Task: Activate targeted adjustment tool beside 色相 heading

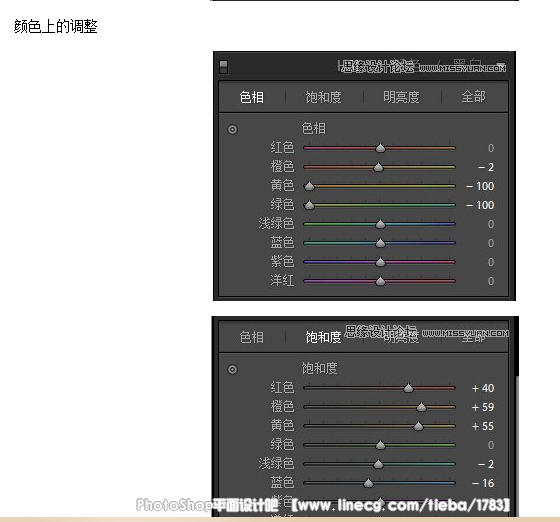Action: click(x=232, y=129)
